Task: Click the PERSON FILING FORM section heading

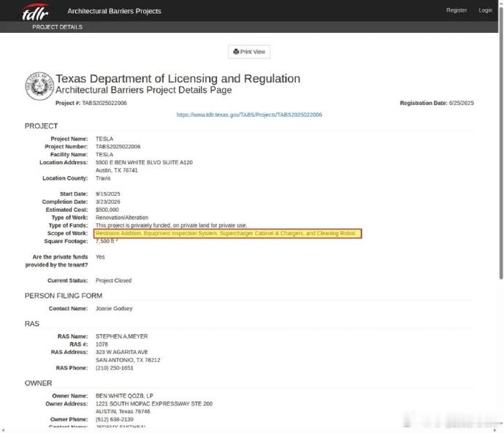Action: pos(64,296)
